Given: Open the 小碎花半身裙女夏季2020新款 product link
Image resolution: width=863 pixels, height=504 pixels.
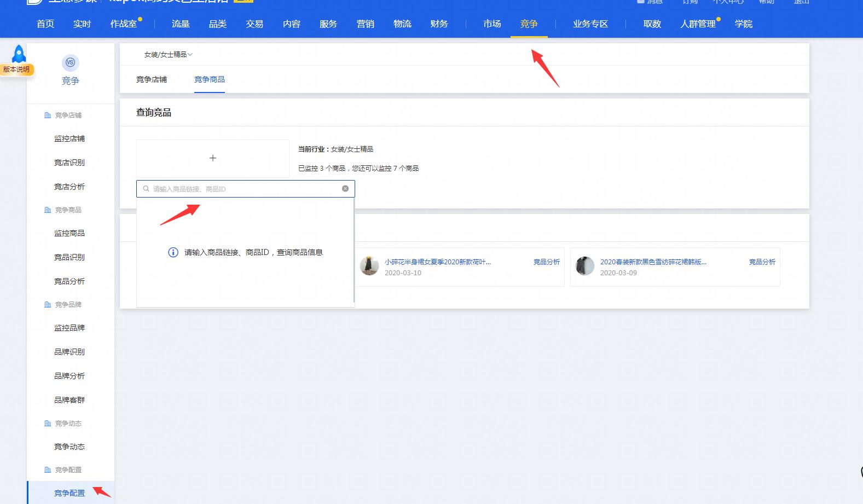Looking at the screenshot, I should [438, 262].
